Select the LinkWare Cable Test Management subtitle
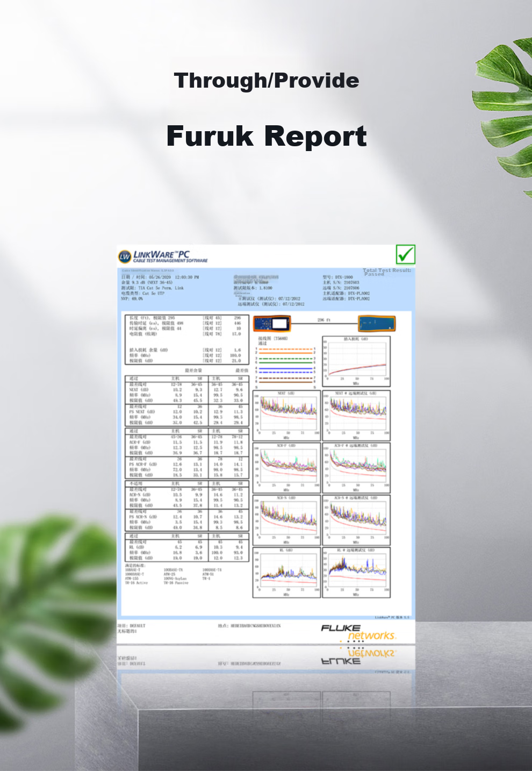The image size is (532, 771). 170,261
